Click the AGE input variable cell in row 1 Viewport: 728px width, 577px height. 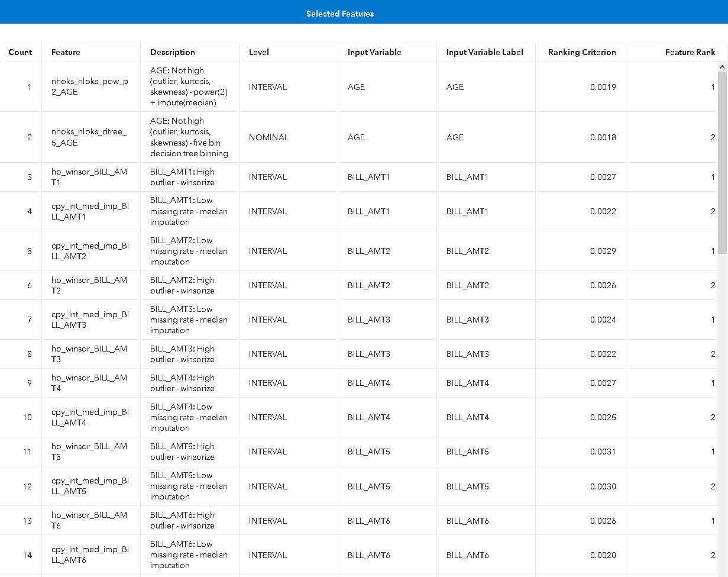(356, 86)
